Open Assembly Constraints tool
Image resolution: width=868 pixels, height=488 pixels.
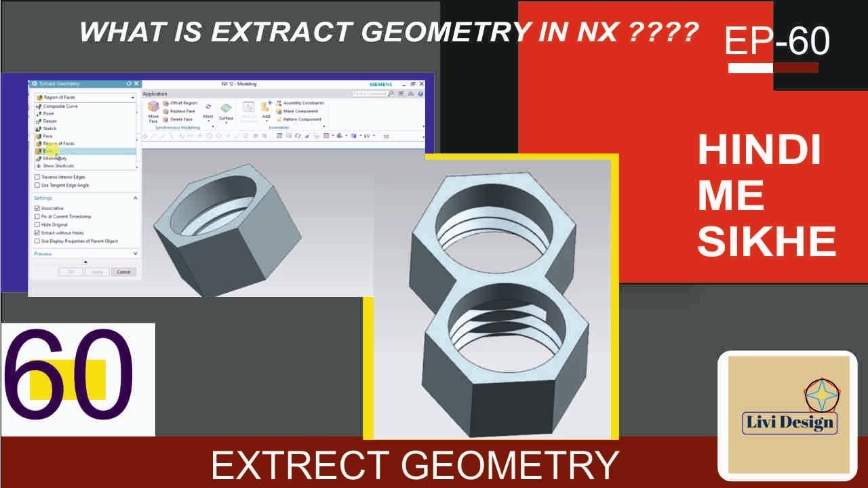click(300, 103)
